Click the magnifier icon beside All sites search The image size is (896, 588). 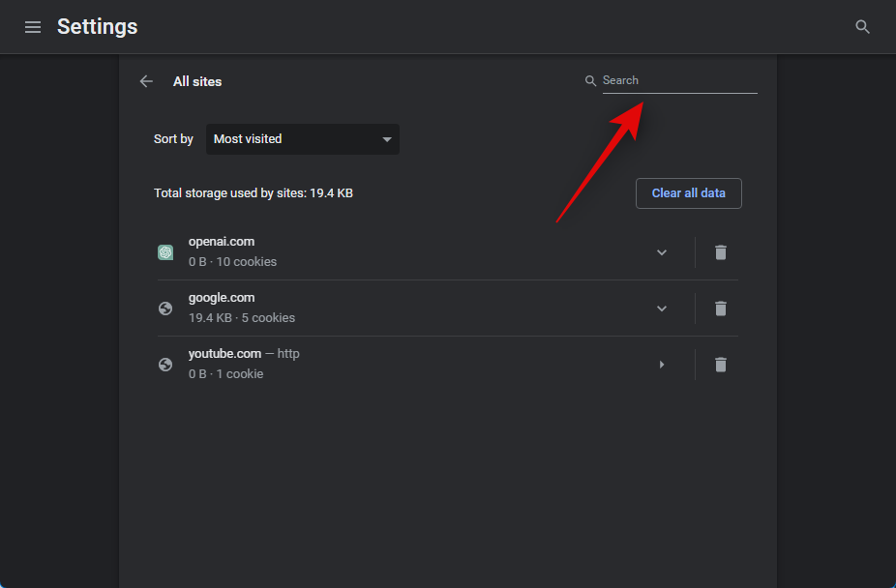click(x=590, y=81)
